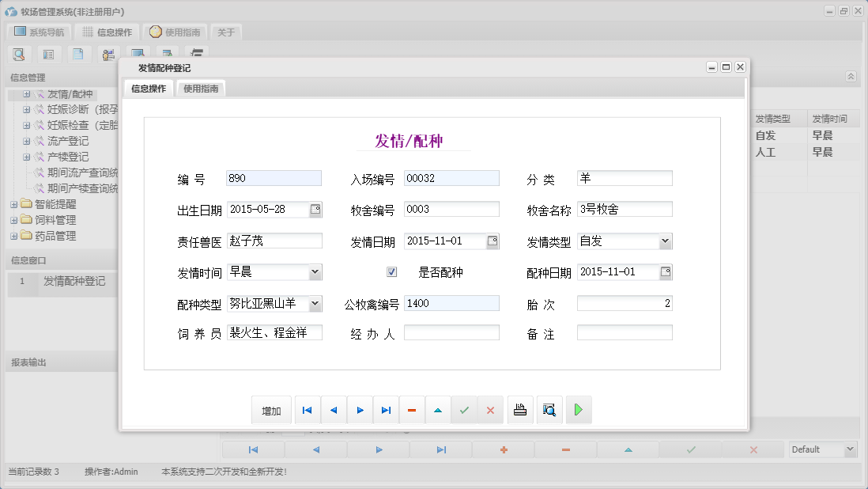The image size is (868, 489).
Task: Open the 发情类型 dropdown showing 自发
Action: click(665, 241)
